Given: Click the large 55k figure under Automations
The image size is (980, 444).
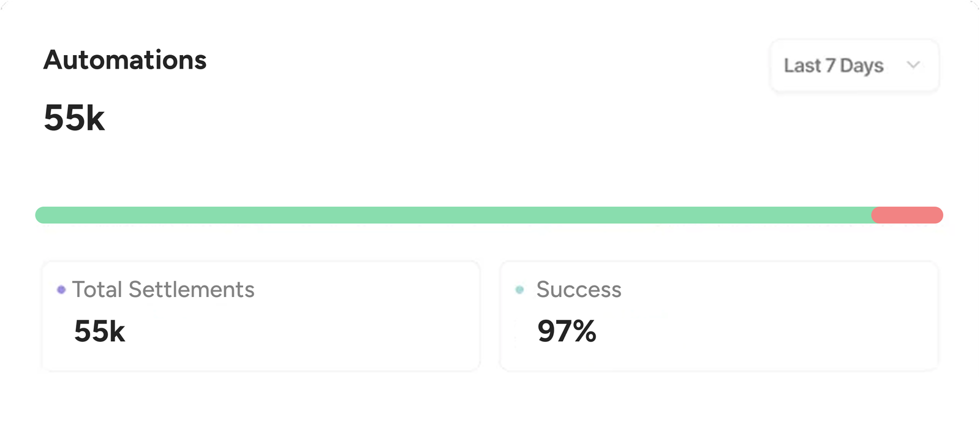Looking at the screenshot, I should (x=74, y=118).
